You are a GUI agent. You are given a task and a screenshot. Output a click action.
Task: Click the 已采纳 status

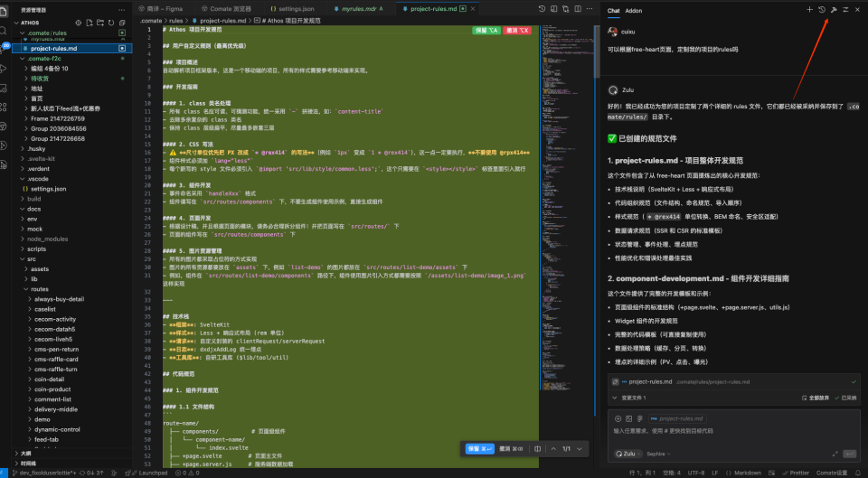coord(845,398)
